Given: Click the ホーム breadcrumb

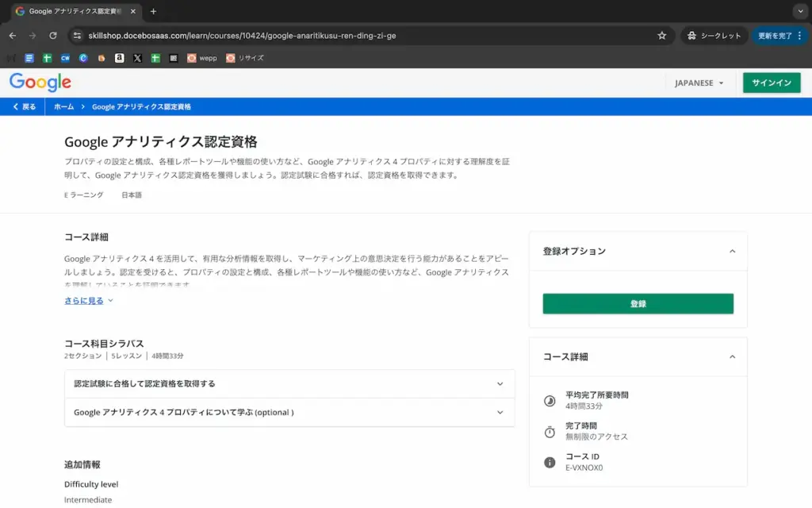Looking at the screenshot, I should (63, 107).
